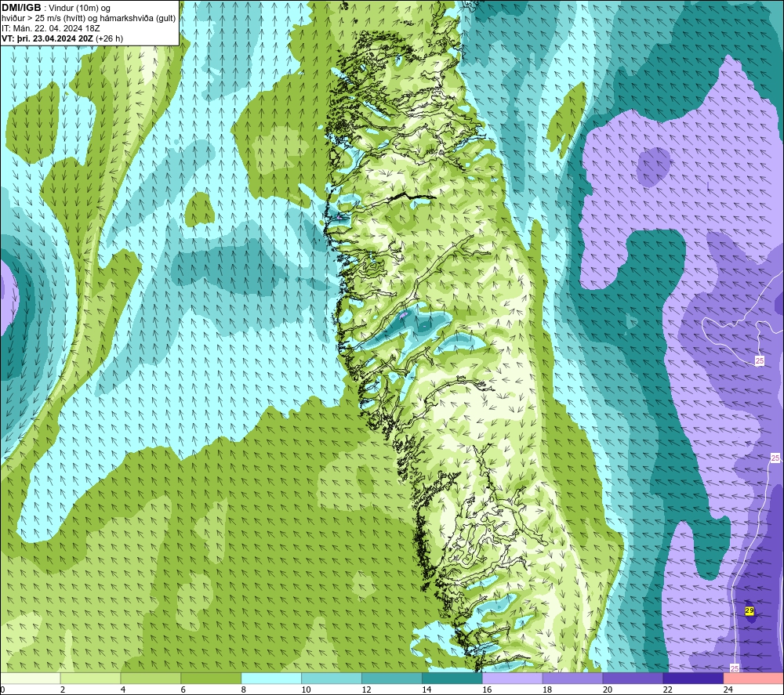Viewport: 784px width, 695px height.
Task: Click the scale label '12' under the color bar
Action: click(x=366, y=690)
